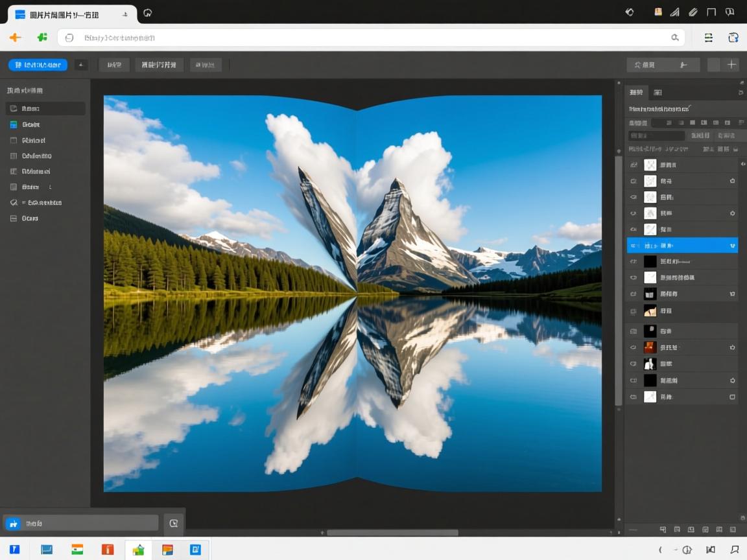The height and width of the screenshot is (560, 747).
Task: Click the plus icon at top-right of editor toolbar
Action: [732, 65]
